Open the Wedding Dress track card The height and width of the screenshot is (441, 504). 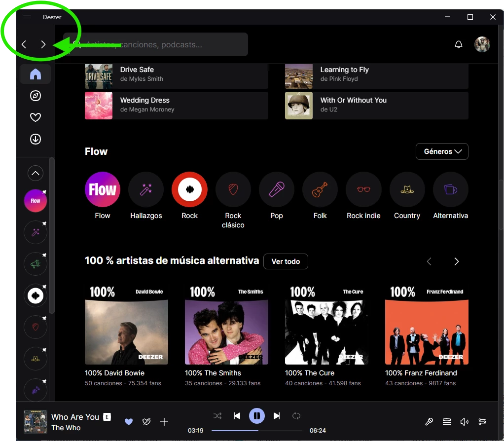[x=177, y=106]
